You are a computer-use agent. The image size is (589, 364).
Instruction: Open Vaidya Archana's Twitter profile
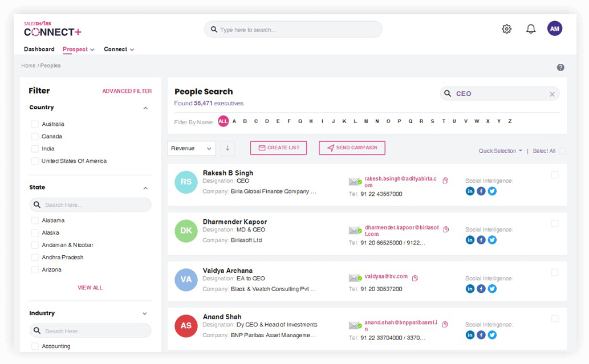[492, 289]
